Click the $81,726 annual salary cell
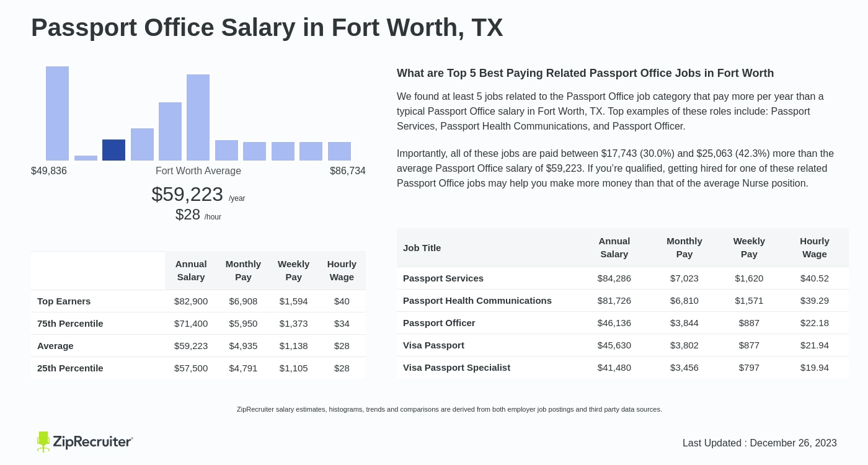 [614, 301]
